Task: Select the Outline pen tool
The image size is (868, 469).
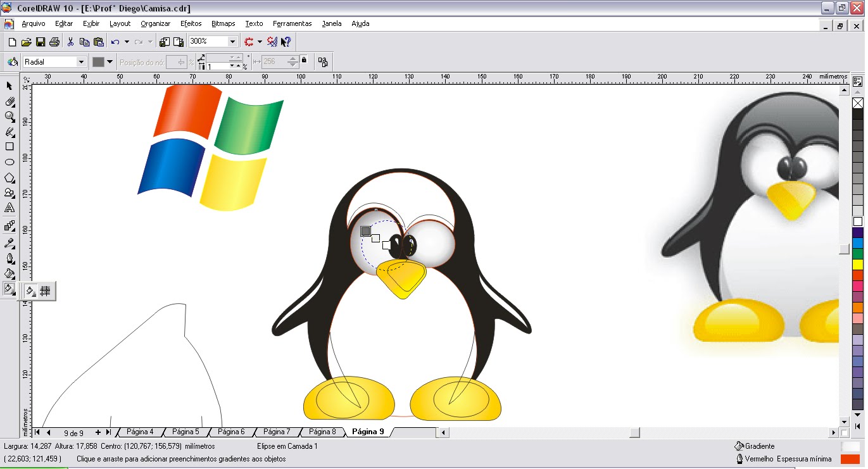Action: pos(9,258)
